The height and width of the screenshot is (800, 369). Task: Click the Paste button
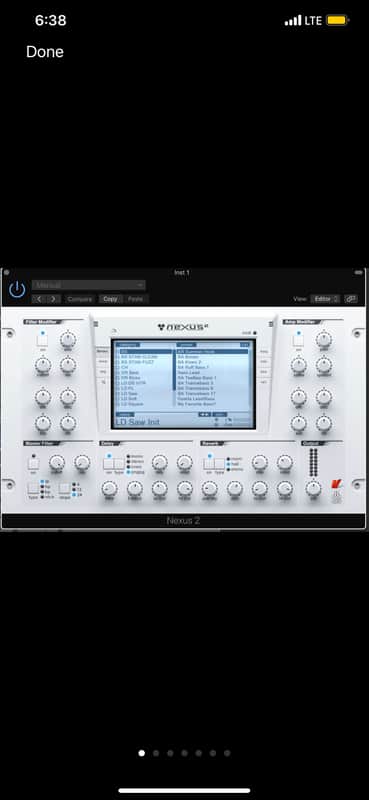135,299
